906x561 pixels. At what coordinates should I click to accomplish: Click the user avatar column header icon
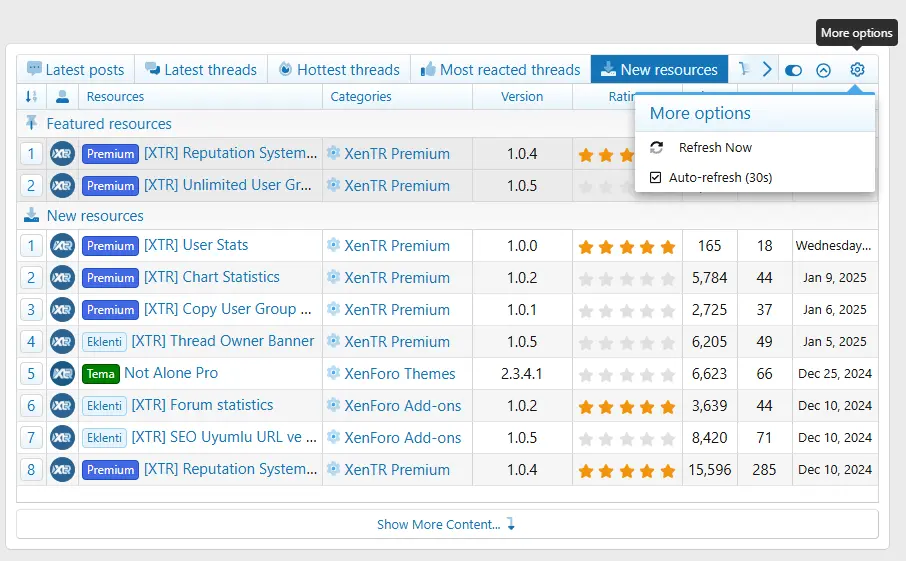[x=62, y=96]
